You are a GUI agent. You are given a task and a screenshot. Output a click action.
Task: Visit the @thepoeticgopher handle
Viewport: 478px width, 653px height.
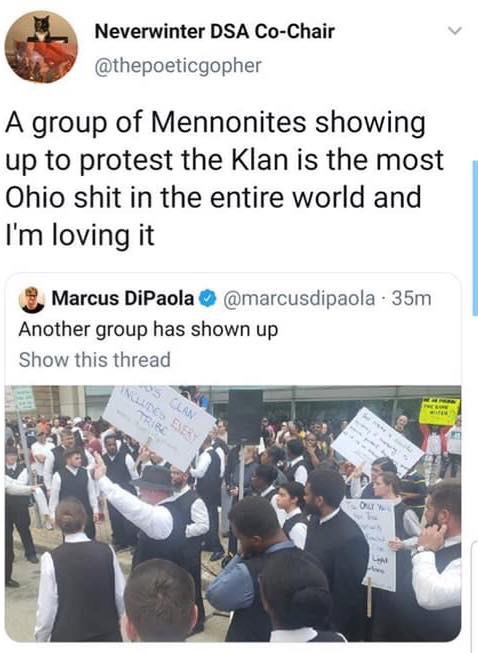tap(178, 65)
